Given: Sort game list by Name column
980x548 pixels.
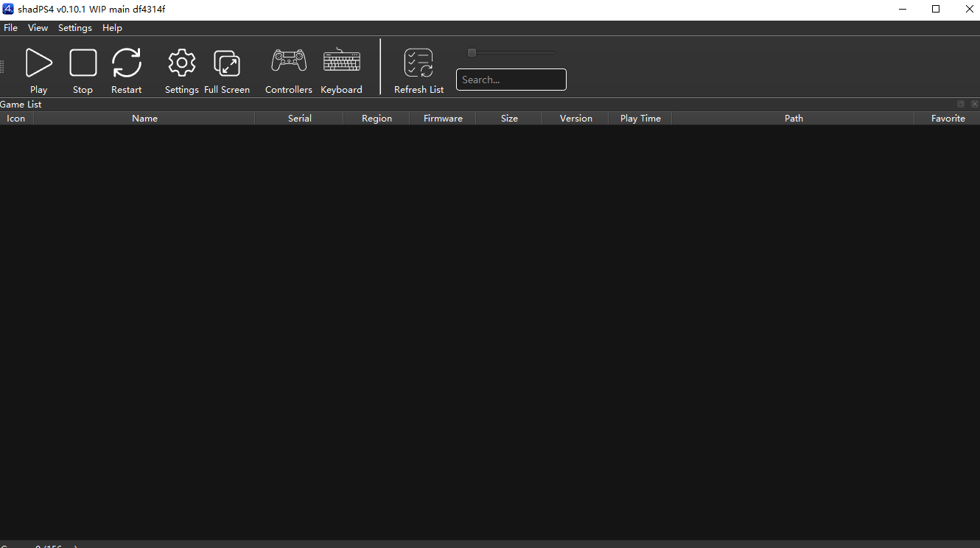Looking at the screenshot, I should 144,119.
